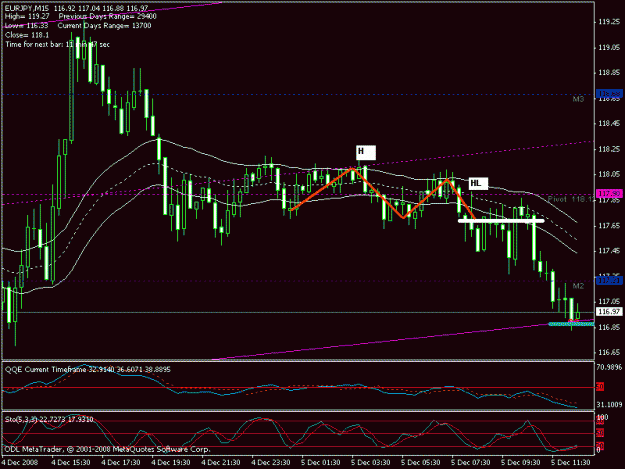Click the 116.65 price scale value
Image resolution: width=625 pixels, height=469 pixels.
[609, 352]
